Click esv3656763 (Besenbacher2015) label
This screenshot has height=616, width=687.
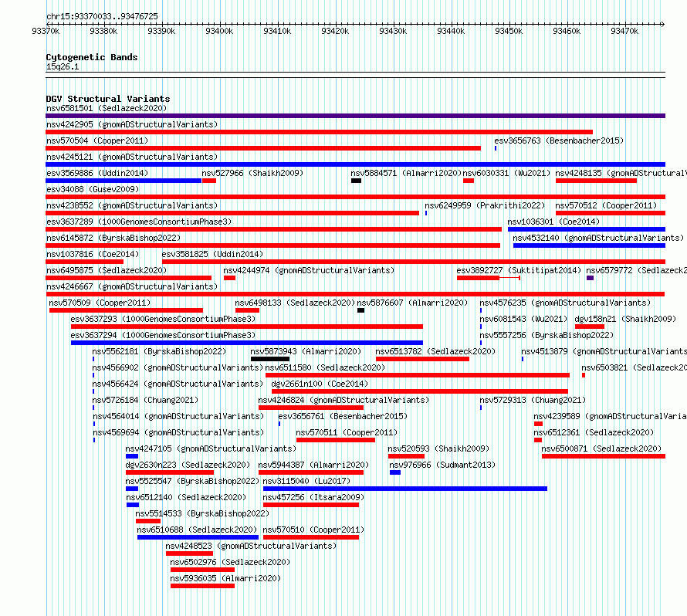pyautogui.click(x=559, y=140)
